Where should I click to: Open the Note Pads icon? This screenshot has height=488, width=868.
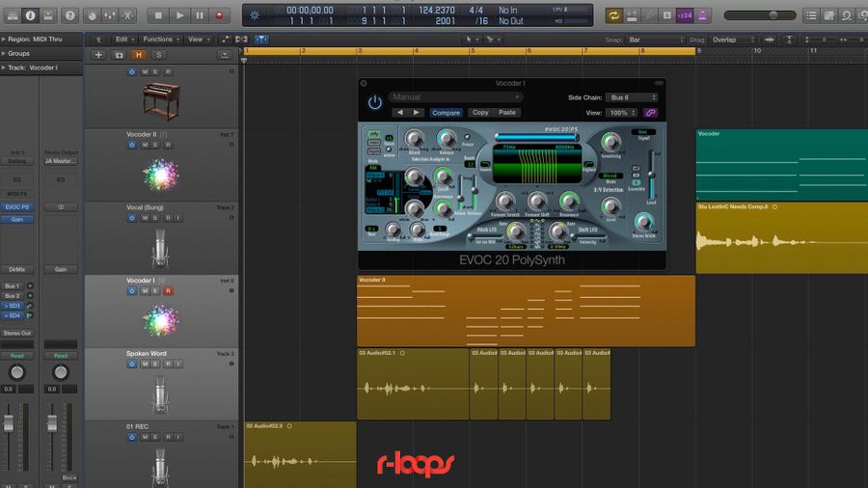pos(829,15)
